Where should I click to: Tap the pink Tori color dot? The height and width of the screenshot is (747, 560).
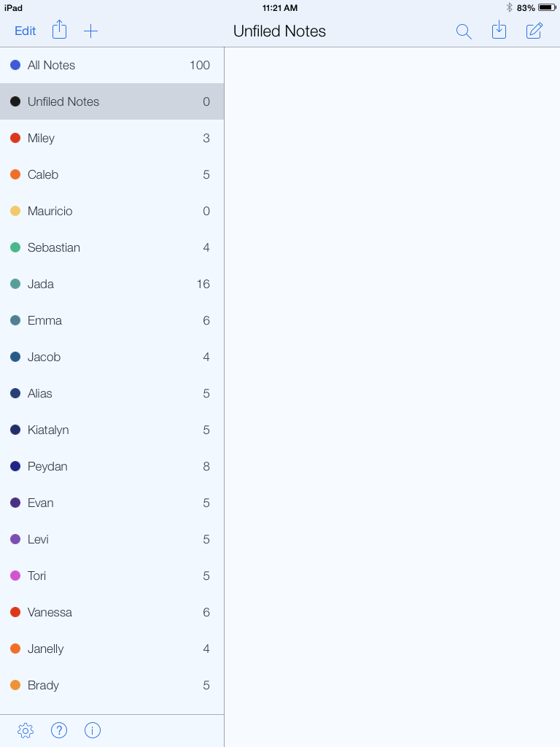tap(15, 576)
